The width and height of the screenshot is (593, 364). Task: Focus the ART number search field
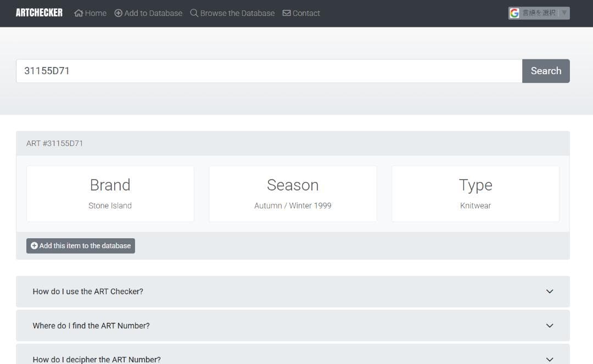[269, 71]
